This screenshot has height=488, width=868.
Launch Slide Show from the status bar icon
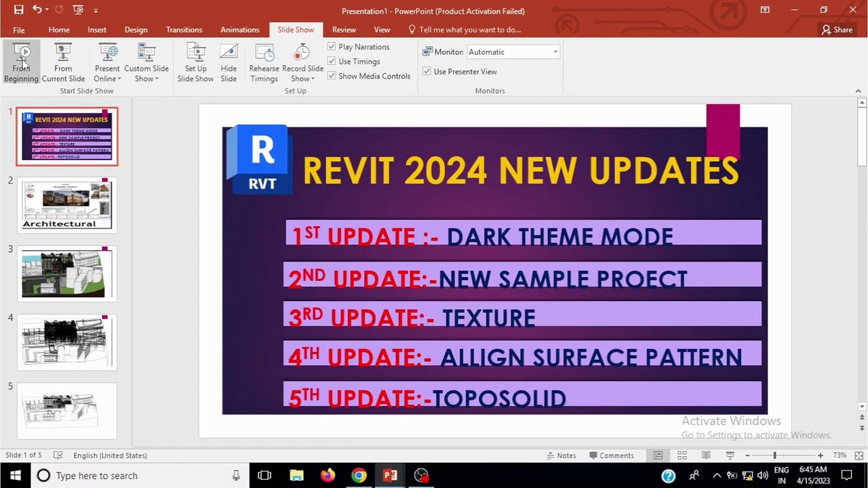coord(730,455)
